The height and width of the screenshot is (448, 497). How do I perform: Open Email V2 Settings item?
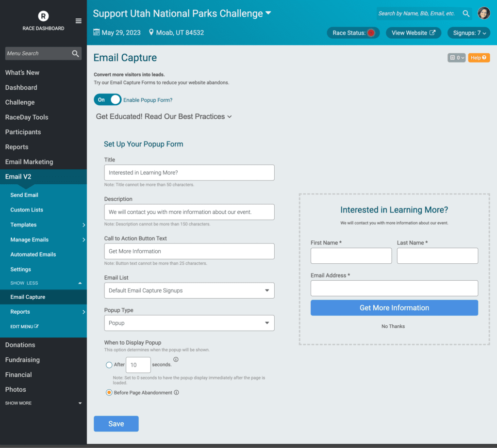tap(20, 270)
